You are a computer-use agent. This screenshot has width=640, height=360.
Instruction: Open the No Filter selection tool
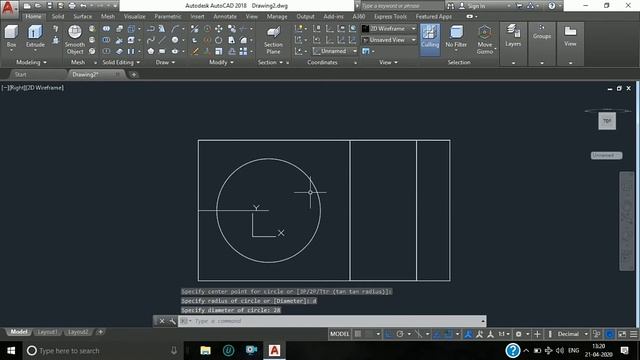[456, 37]
